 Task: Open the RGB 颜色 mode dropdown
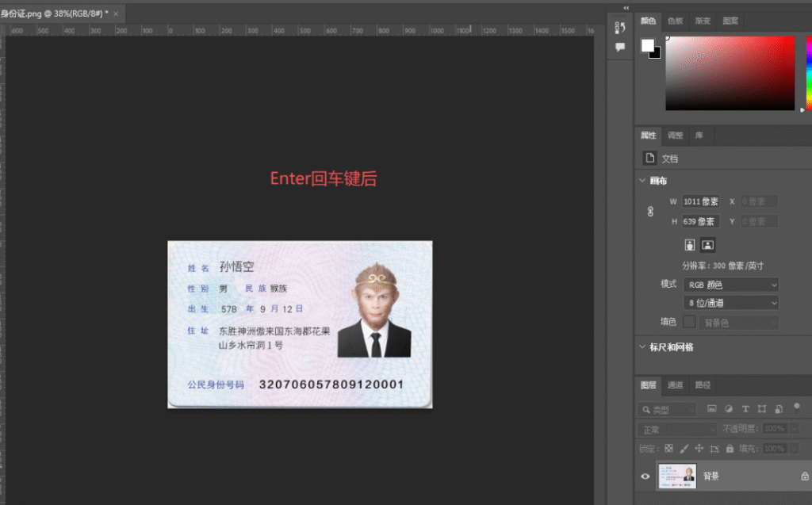click(730, 285)
